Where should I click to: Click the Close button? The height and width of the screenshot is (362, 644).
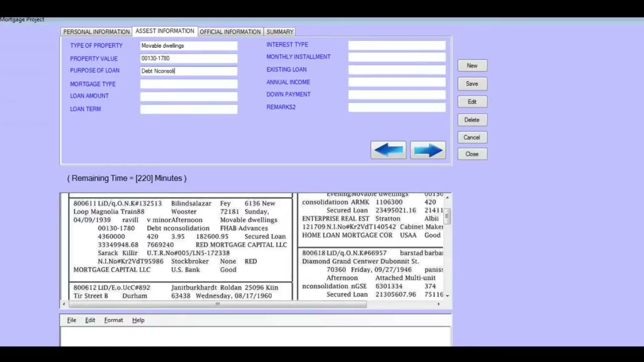472,154
